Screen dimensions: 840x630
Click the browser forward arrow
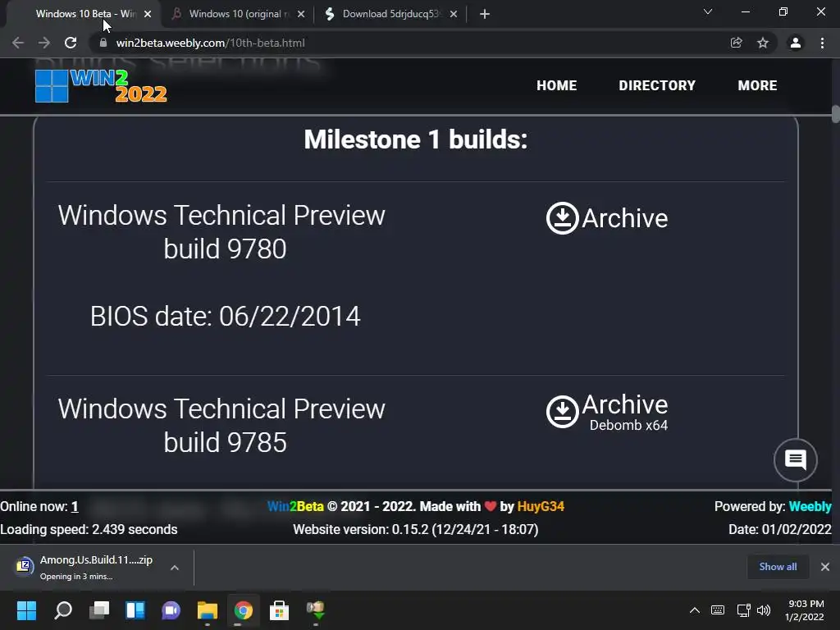tap(44, 43)
